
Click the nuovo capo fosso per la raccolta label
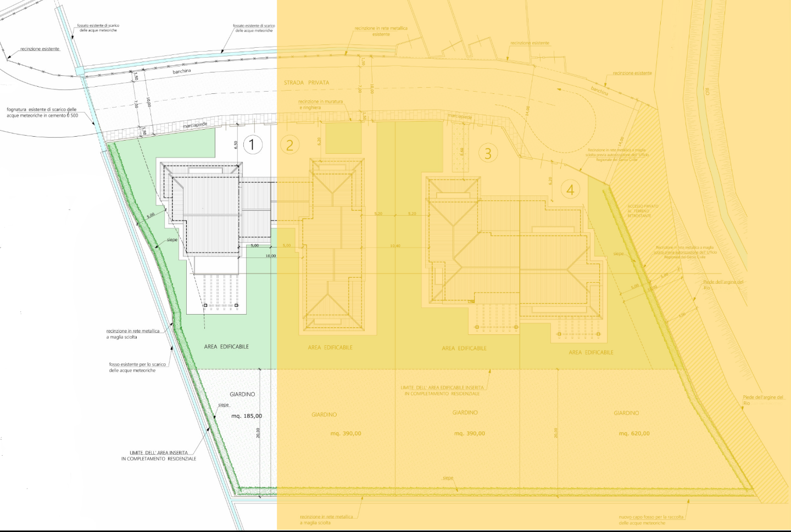[651, 520]
